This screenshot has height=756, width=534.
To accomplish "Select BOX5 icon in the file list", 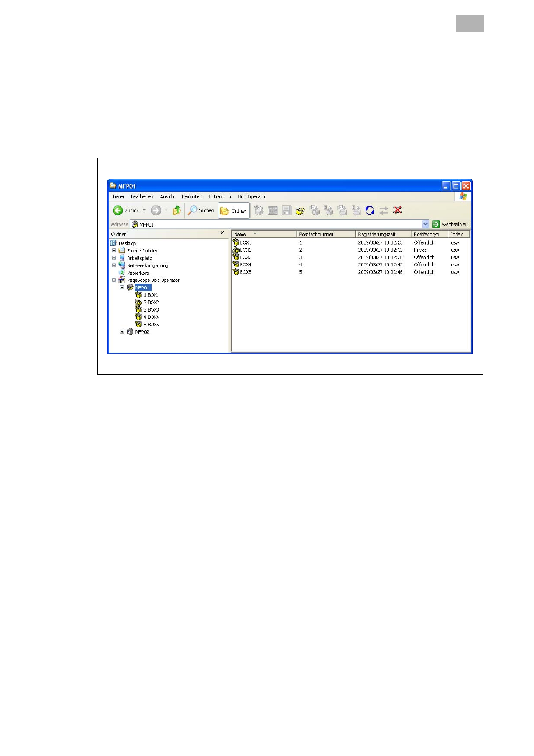I will coord(236,271).
